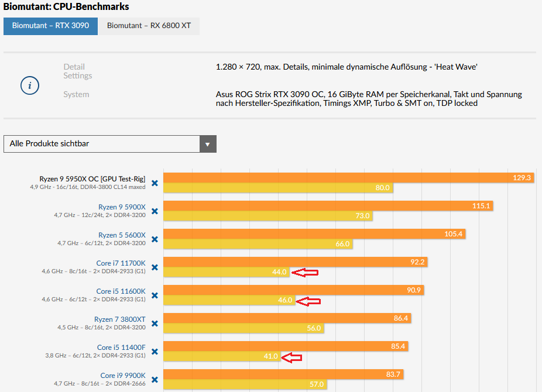
Task: Click 4,5 GHz – 8c/16t, 2× DDR4-3200 spec
Action: [x=102, y=327]
